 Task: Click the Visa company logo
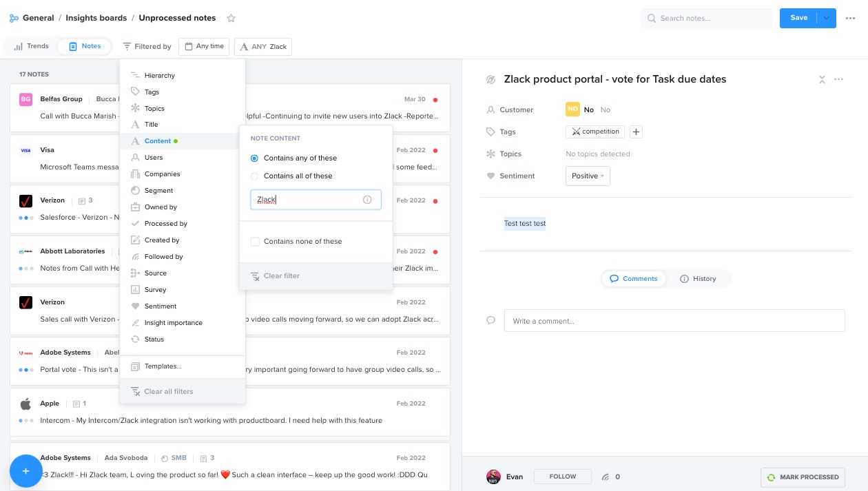coord(25,150)
